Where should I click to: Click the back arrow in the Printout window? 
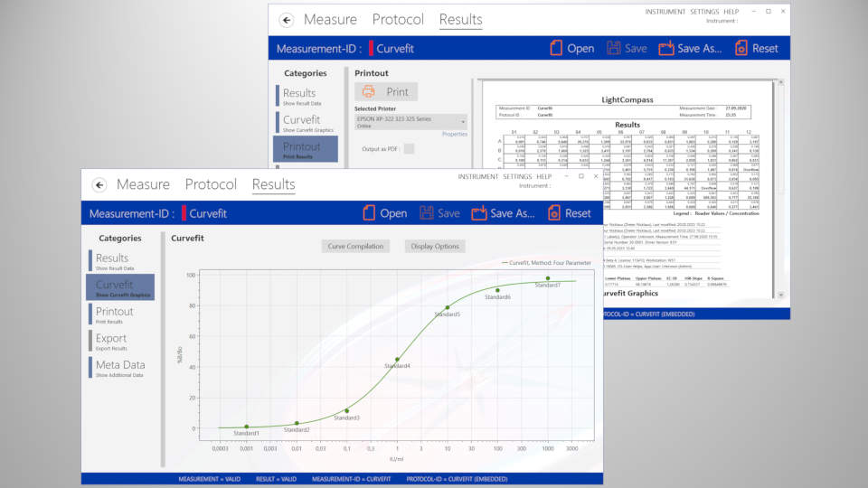click(287, 20)
